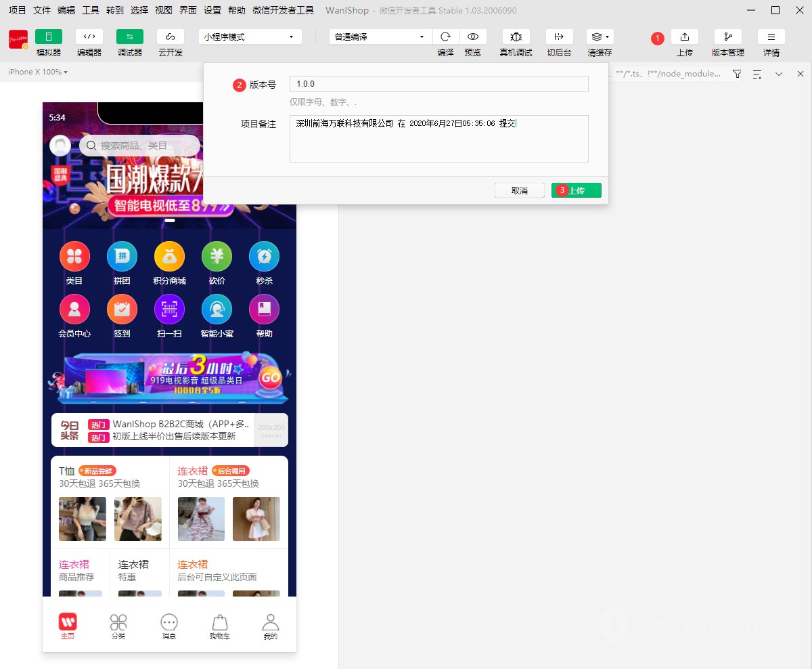
Task: Click the 搜索商品、类目 search box
Action: tap(139, 146)
